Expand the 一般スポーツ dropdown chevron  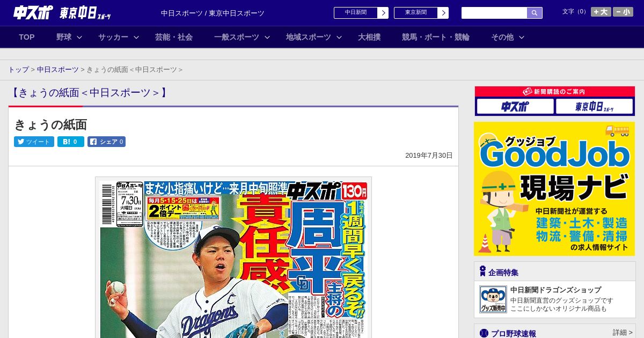tap(267, 37)
